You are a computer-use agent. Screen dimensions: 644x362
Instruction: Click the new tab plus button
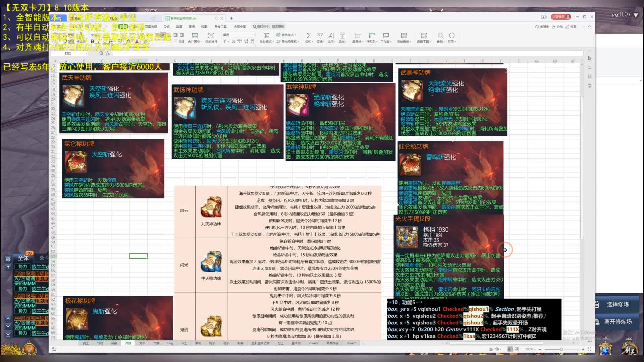coord(231,18)
